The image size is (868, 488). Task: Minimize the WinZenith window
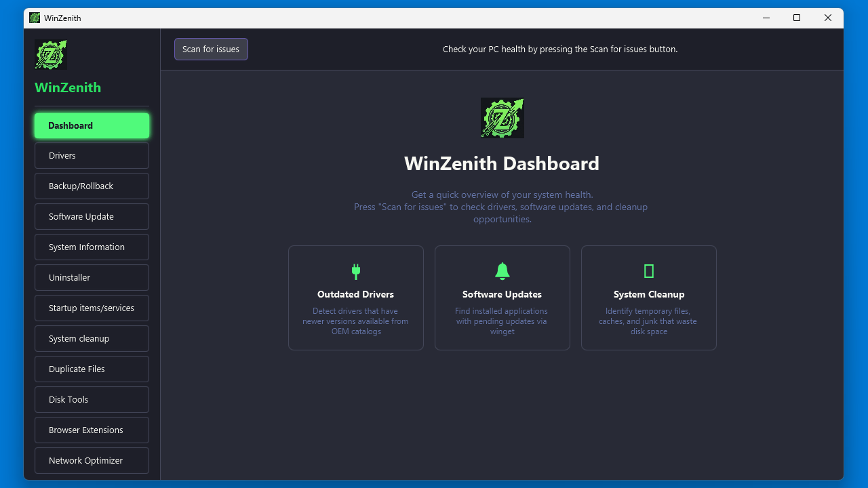tap(766, 18)
